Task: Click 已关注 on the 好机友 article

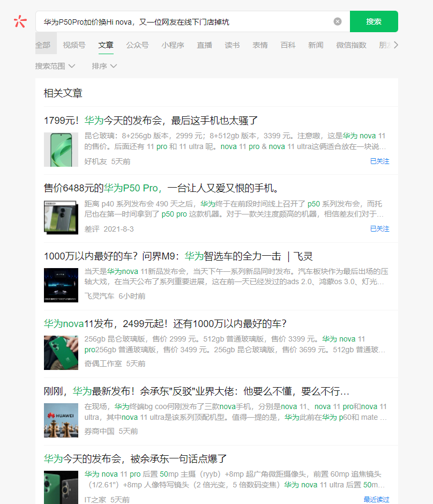Action: point(379,161)
